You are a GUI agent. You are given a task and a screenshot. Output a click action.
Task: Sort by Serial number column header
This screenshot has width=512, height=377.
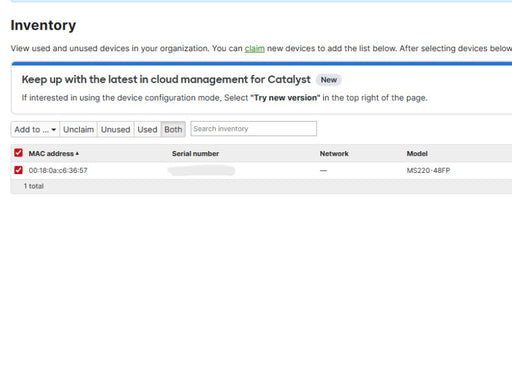[195, 154]
